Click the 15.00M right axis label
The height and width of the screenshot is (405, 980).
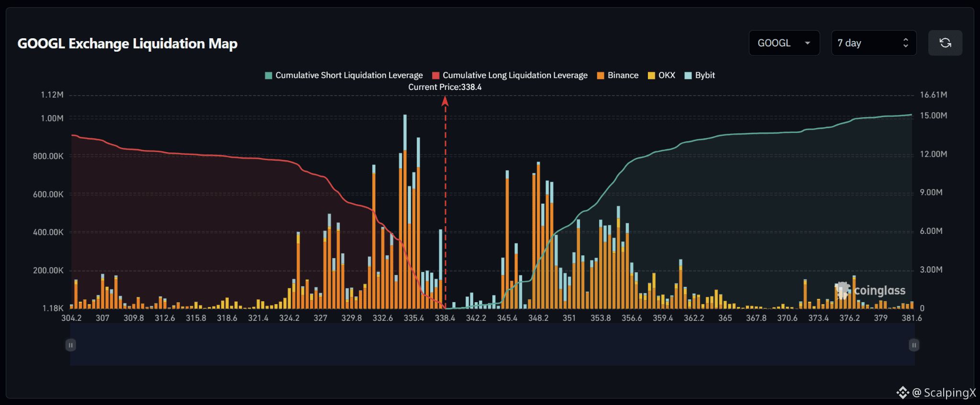click(x=934, y=116)
